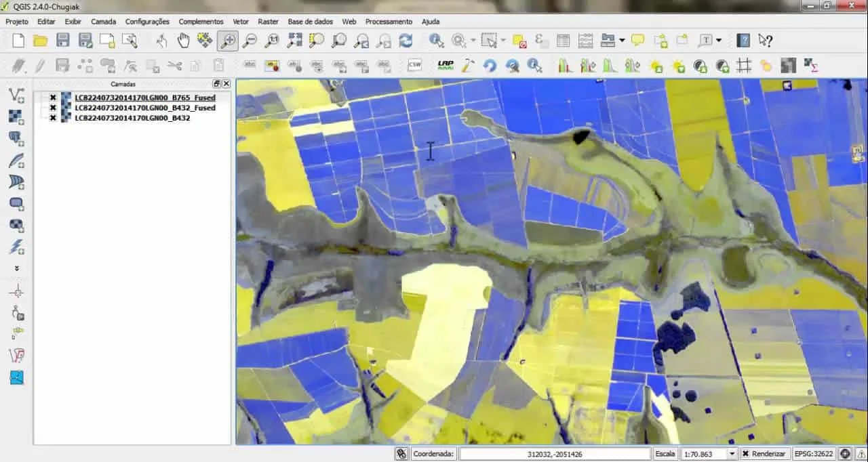Screen dimensions: 868x462
Task: Open the Attribute Table
Action: click(x=563, y=41)
